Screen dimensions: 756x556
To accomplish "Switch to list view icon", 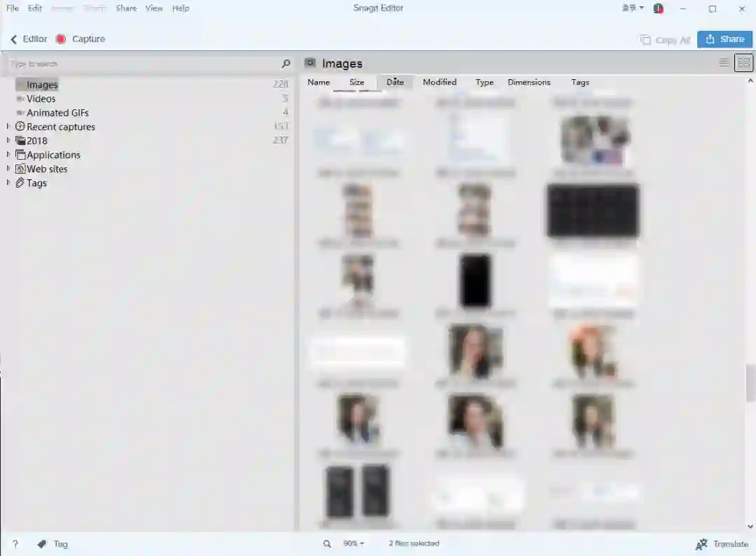I will [723, 63].
